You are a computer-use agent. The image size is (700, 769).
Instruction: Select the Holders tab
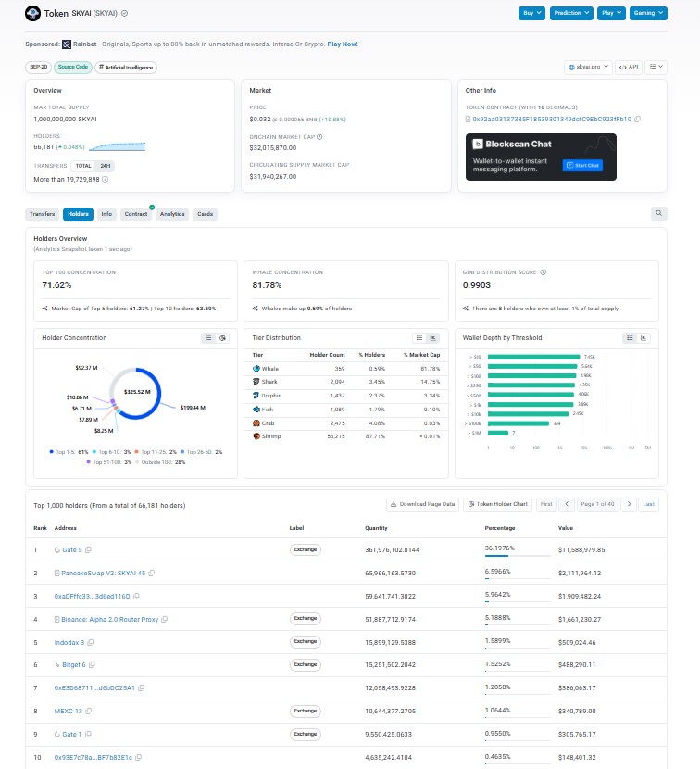tap(78, 214)
